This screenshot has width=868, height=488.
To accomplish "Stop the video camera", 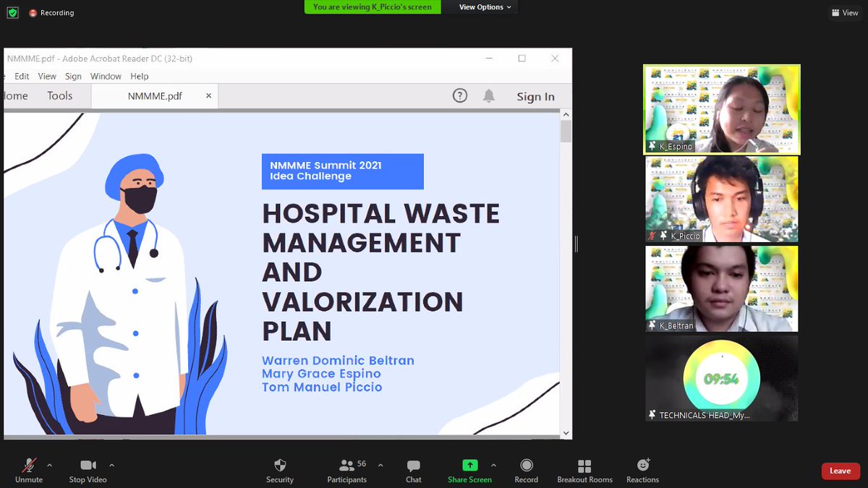I will pyautogui.click(x=88, y=471).
